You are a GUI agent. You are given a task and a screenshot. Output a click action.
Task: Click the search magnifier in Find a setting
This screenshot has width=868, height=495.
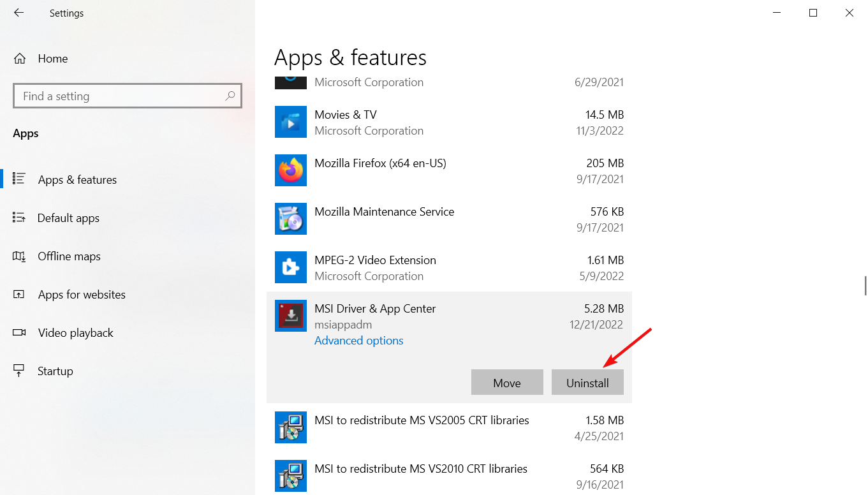[230, 96]
